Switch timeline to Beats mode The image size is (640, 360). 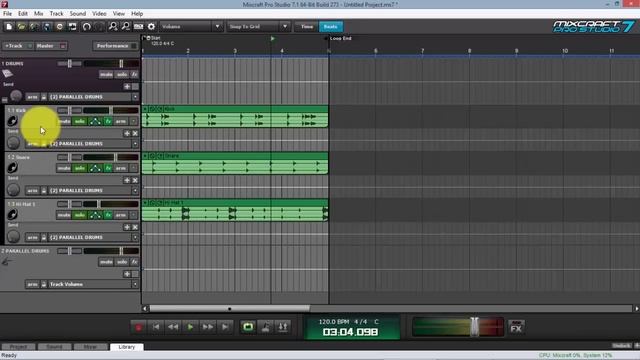coord(331,27)
